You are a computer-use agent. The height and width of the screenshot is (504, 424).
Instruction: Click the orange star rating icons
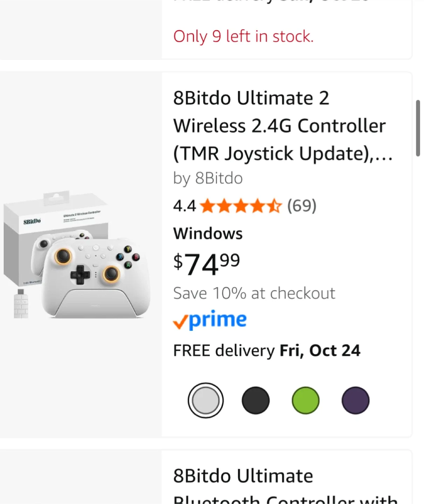(x=241, y=206)
